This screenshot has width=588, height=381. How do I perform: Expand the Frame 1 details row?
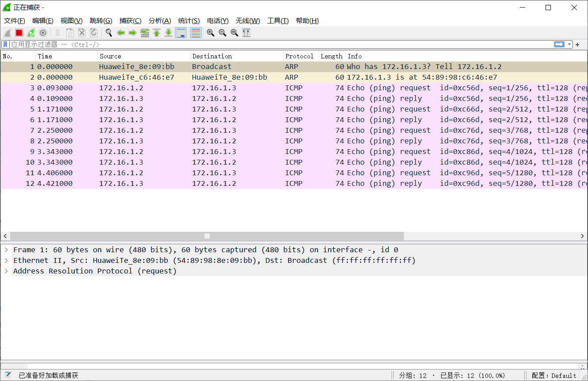click(6, 250)
